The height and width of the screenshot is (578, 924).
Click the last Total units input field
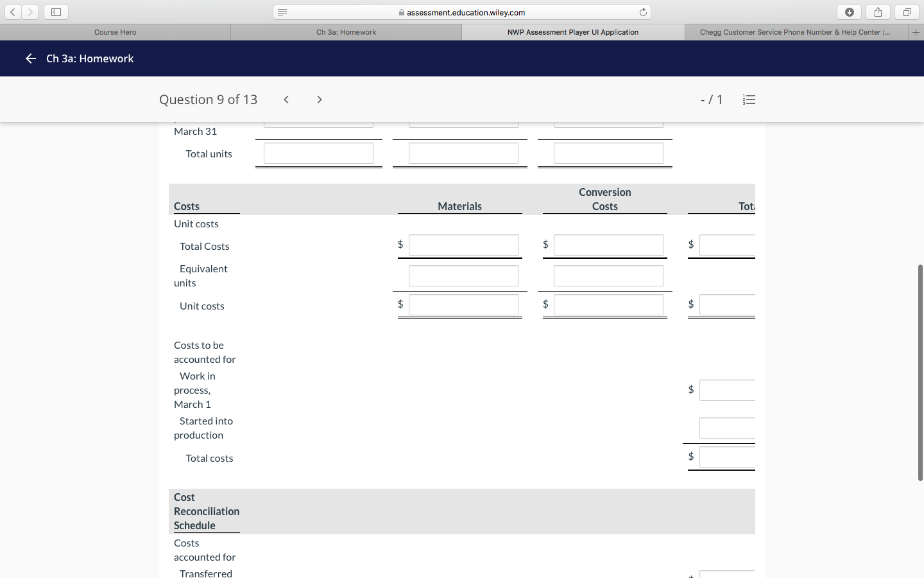coord(608,153)
